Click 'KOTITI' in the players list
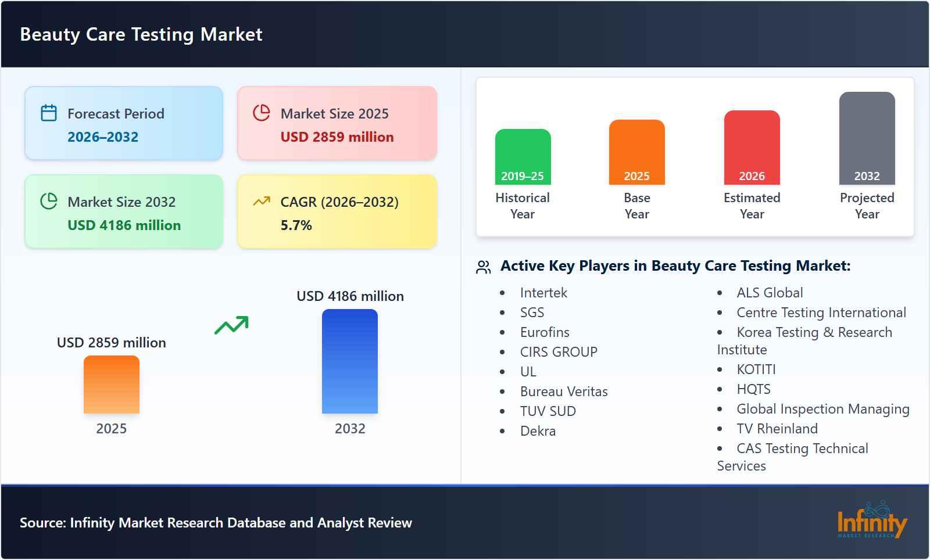Viewport: 930px width, 560px height. pyautogui.click(x=756, y=369)
